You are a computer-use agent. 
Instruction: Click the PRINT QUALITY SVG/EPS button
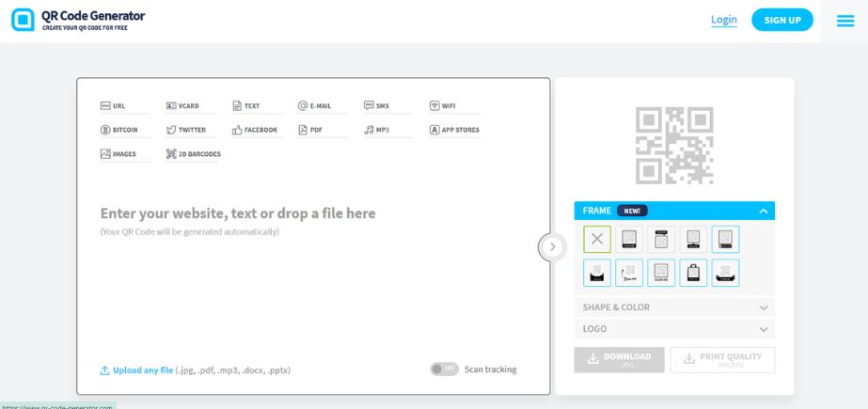(x=722, y=360)
